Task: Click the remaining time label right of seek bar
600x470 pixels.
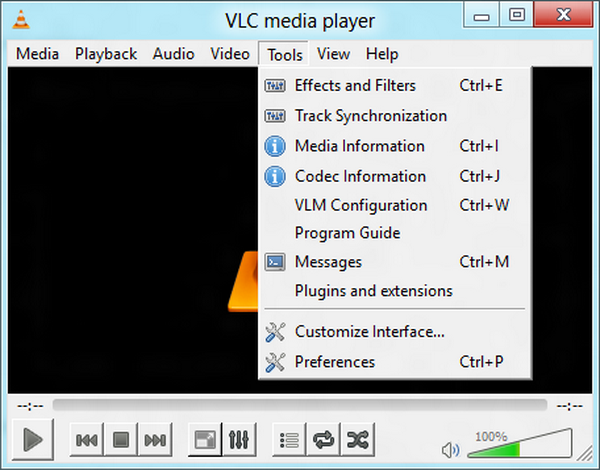Action: click(569, 406)
